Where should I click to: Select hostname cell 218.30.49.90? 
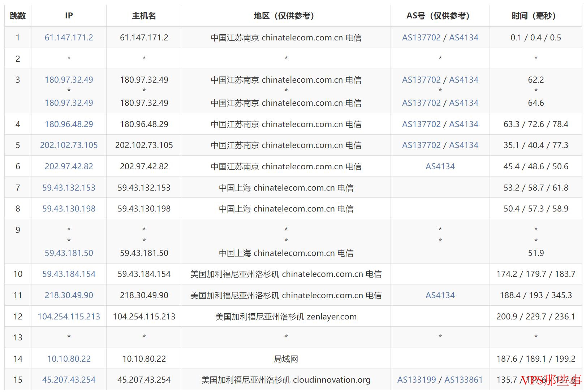click(x=144, y=295)
